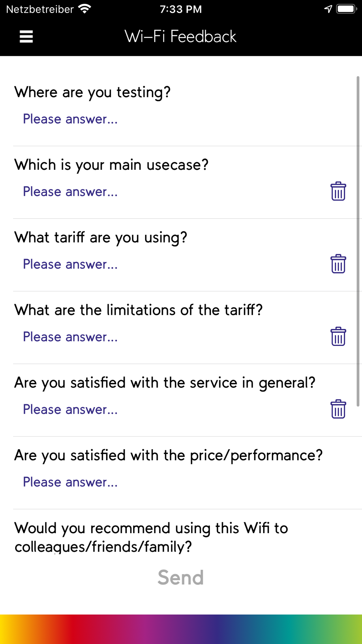Tap the 7:33 PM clock
Viewport: 362px width, 644px height.
pyautogui.click(x=181, y=9)
